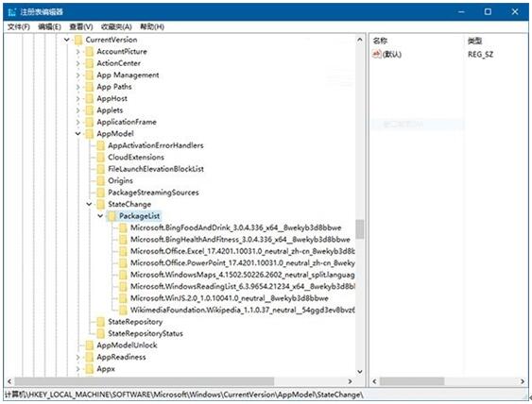This screenshot has width=532, height=404.
Task: Click the StateRepository folder icon
Action: click(100, 322)
